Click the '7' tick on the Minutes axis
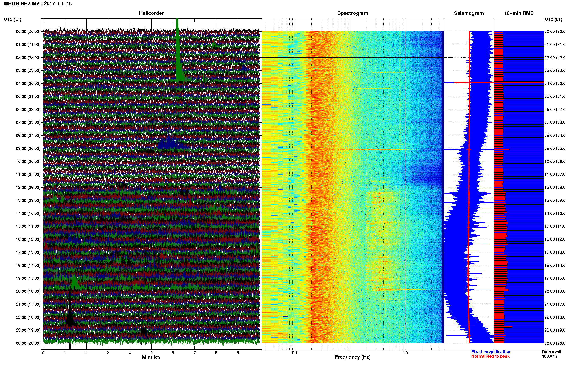Viewport: 588px width, 368px height. 195,353
